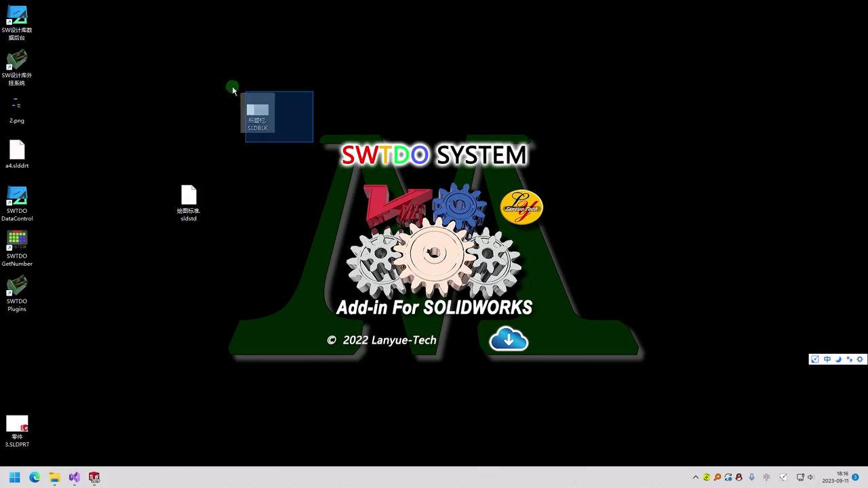Screen dimensions: 868x488
Task: Toggle the 中 Chinese/English input mode
Action: pos(827,359)
